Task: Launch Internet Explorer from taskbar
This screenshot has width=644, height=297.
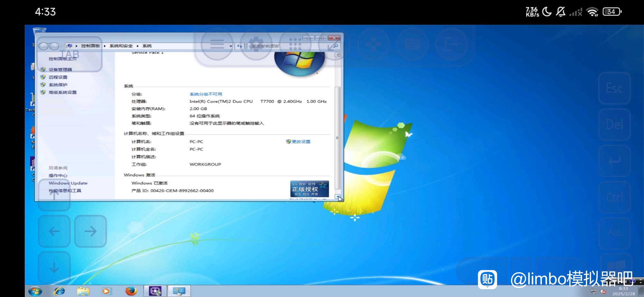Action: coord(59,291)
